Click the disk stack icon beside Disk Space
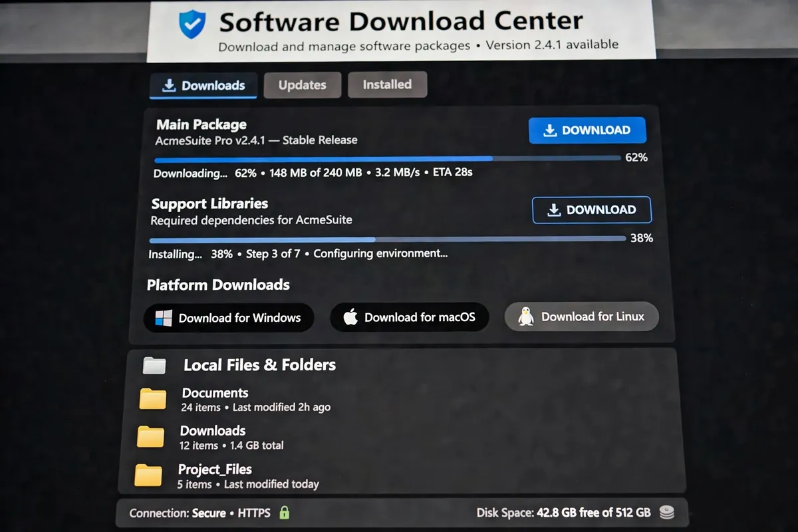The image size is (798, 532). pos(666,513)
